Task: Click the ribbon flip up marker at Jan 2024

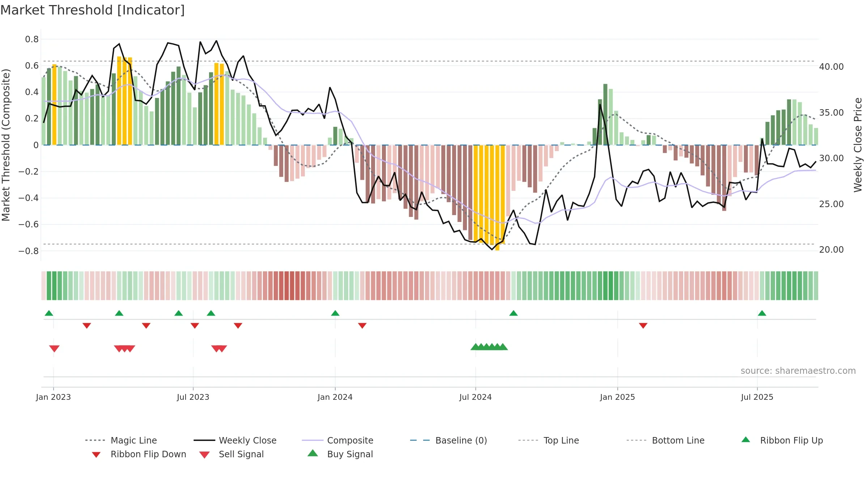Action: 335,313
